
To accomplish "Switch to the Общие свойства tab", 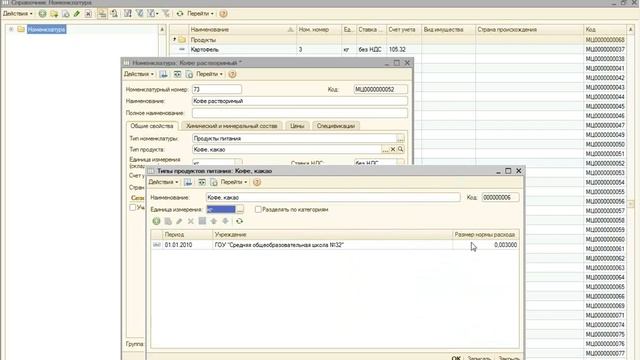I will 152,126.
